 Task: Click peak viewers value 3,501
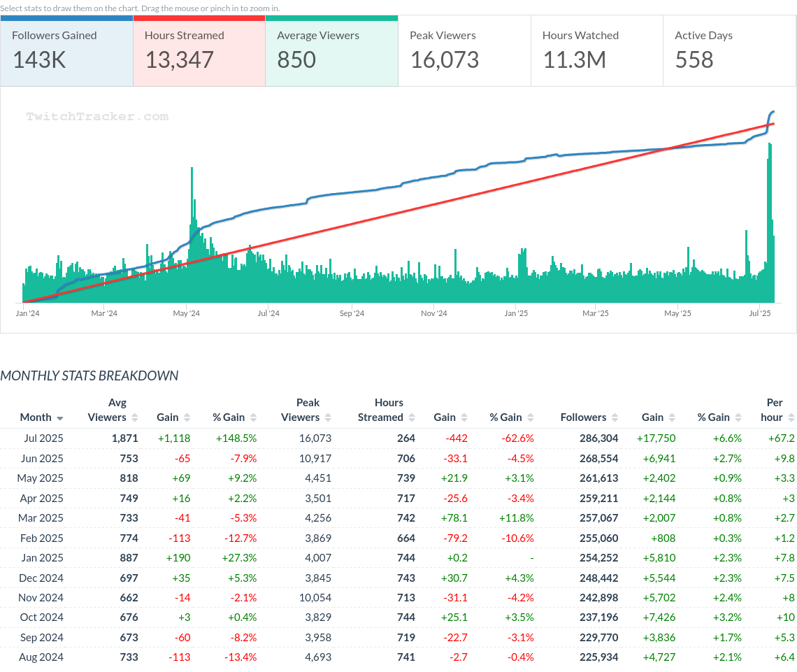point(318,498)
